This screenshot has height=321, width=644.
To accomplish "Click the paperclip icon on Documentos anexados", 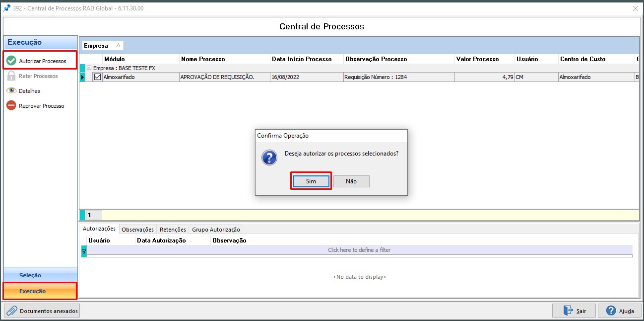I will [12, 311].
